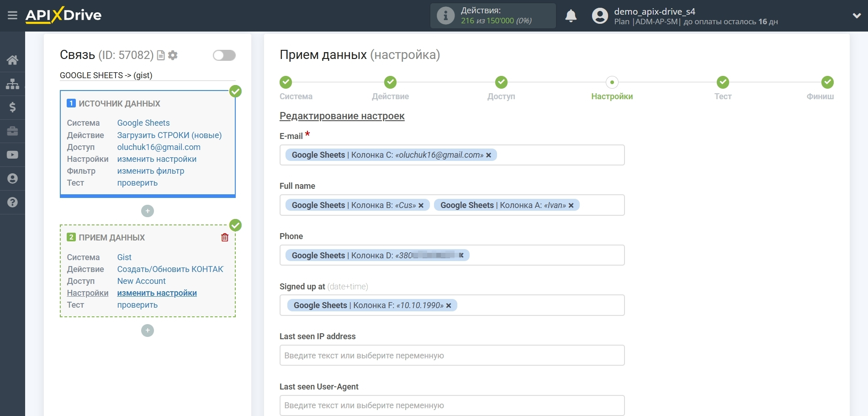
Task: Click the dollar billing icon in sidebar
Action: coord(12,107)
